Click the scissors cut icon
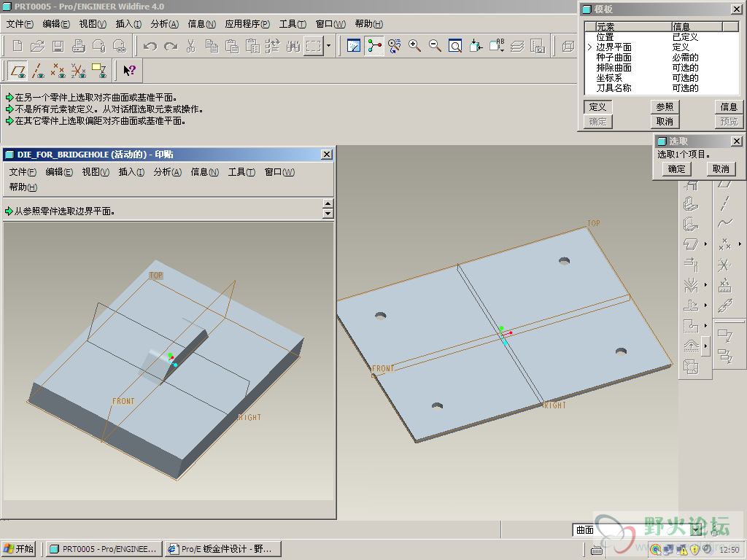The width and height of the screenshot is (747, 560). pos(191,46)
